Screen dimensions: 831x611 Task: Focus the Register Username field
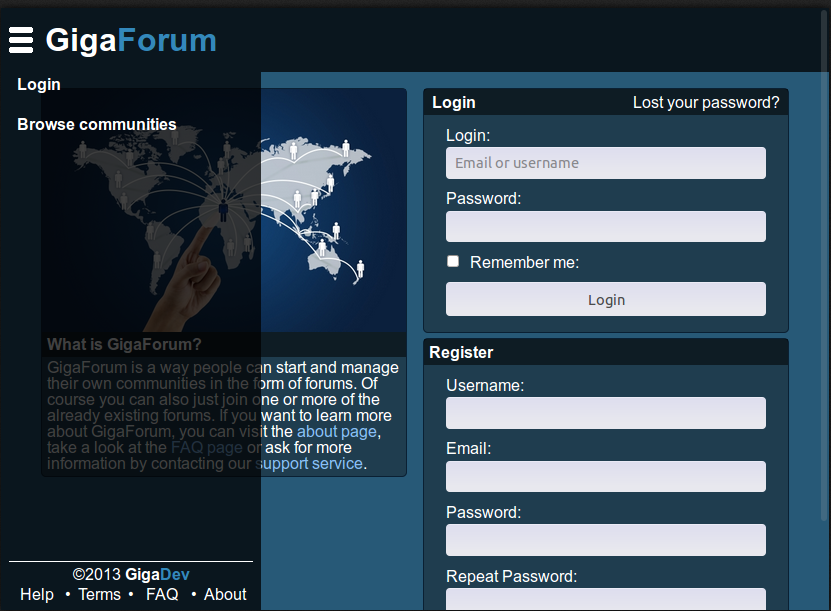606,413
